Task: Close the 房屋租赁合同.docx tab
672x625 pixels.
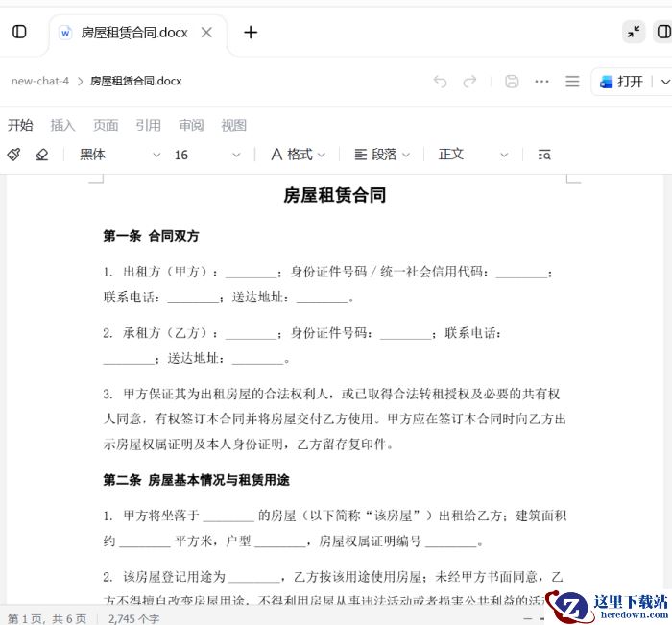Action: (x=206, y=32)
